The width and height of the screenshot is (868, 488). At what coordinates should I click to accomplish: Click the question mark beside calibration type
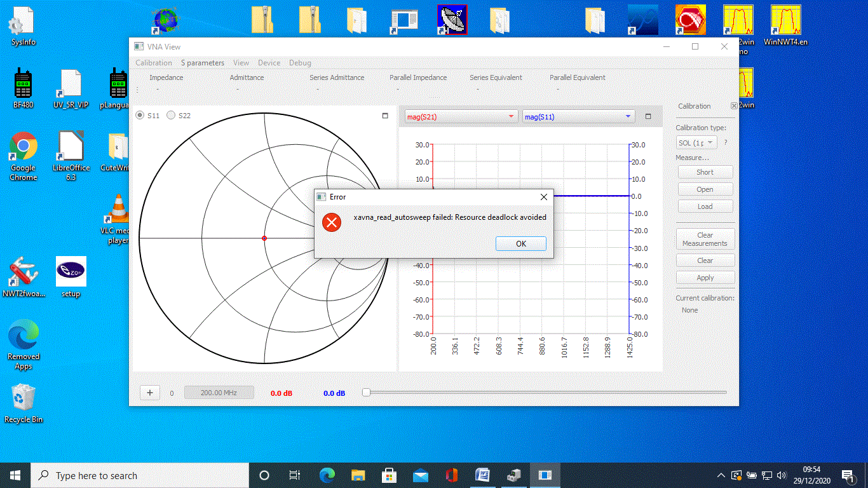pos(726,143)
